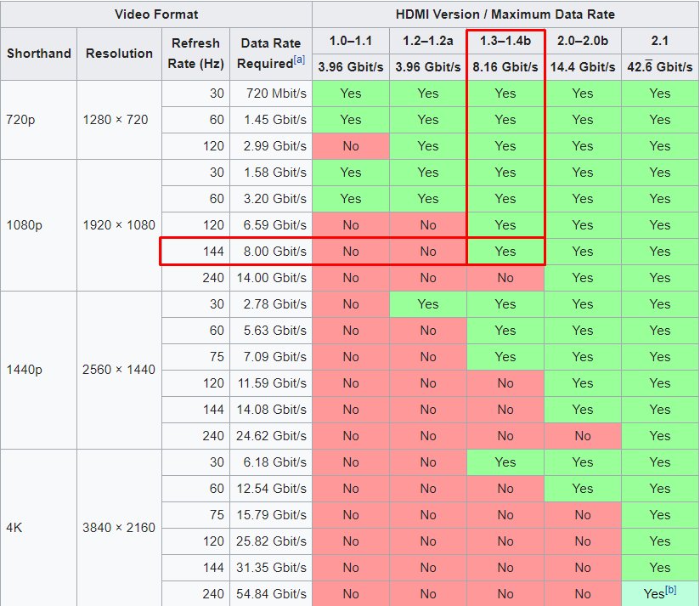Select the '14.4 Gbit/s' maximum data rate
700x606 pixels.
[583, 67]
